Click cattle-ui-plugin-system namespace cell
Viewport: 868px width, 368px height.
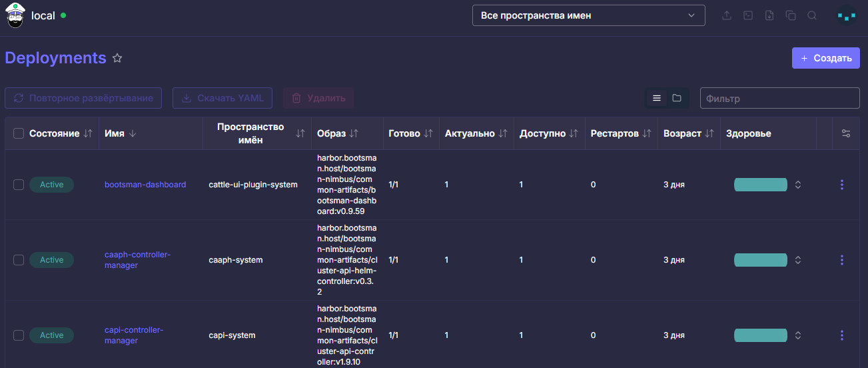click(x=253, y=185)
